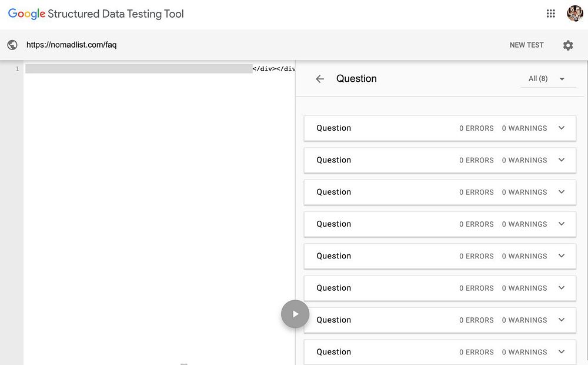
Task: Click the Question panel heading
Action: (x=356, y=79)
